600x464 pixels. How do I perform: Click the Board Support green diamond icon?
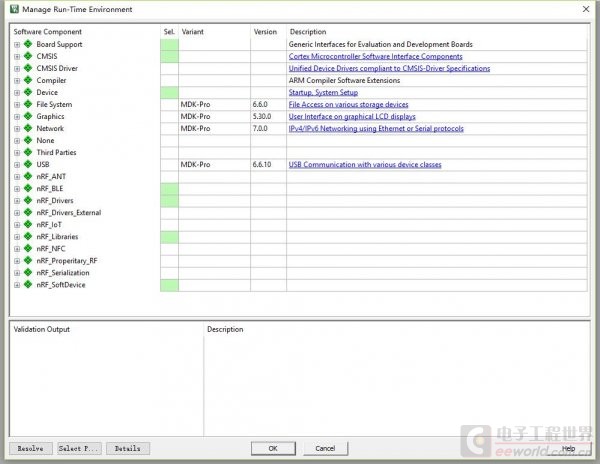tap(28, 44)
